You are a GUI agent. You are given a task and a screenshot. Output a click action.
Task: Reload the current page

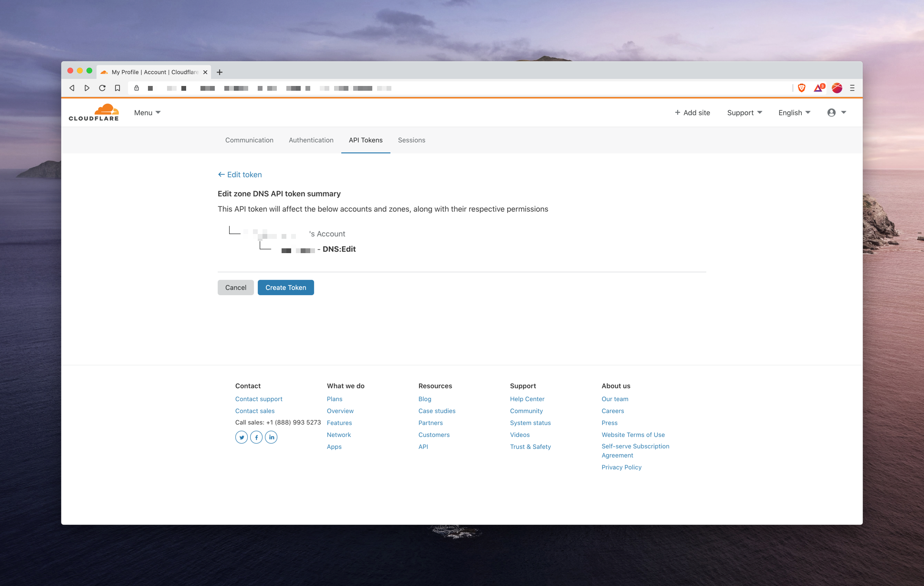pos(102,88)
